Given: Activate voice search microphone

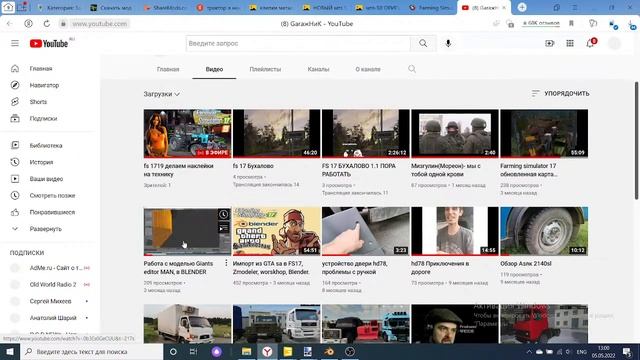Looking at the screenshot, I should click(448, 43).
